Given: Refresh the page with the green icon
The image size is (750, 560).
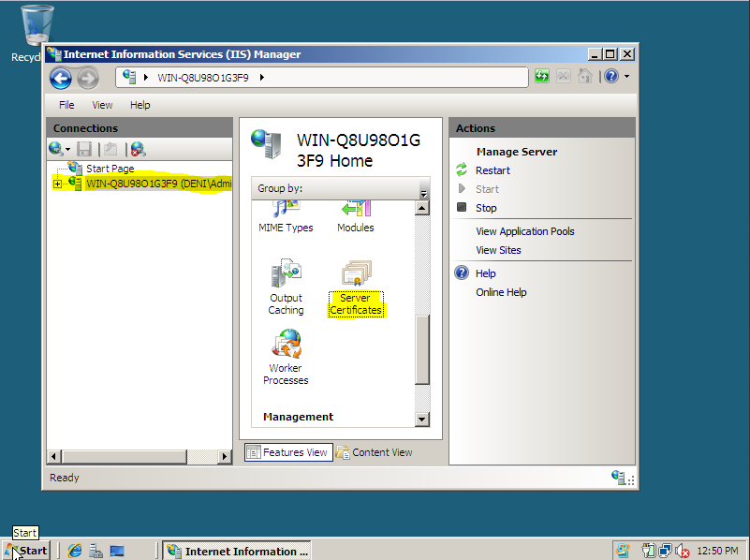Looking at the screenshot, I should 542,77.
